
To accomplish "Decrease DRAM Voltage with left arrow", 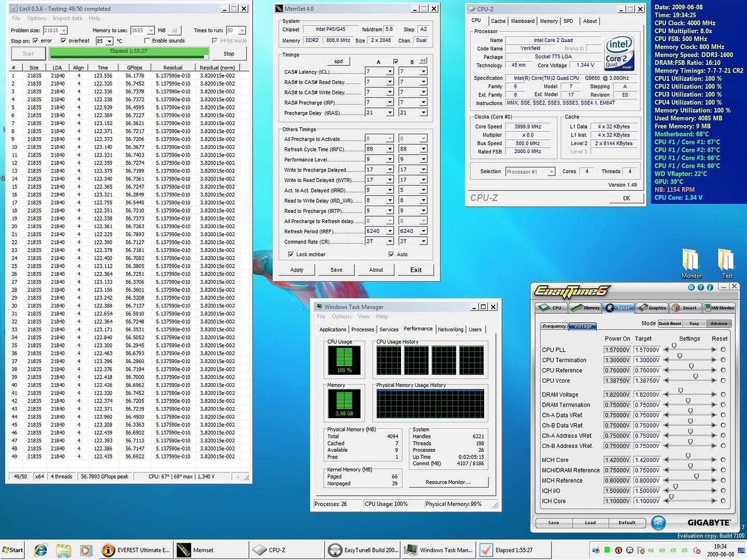I will [666, 395].
